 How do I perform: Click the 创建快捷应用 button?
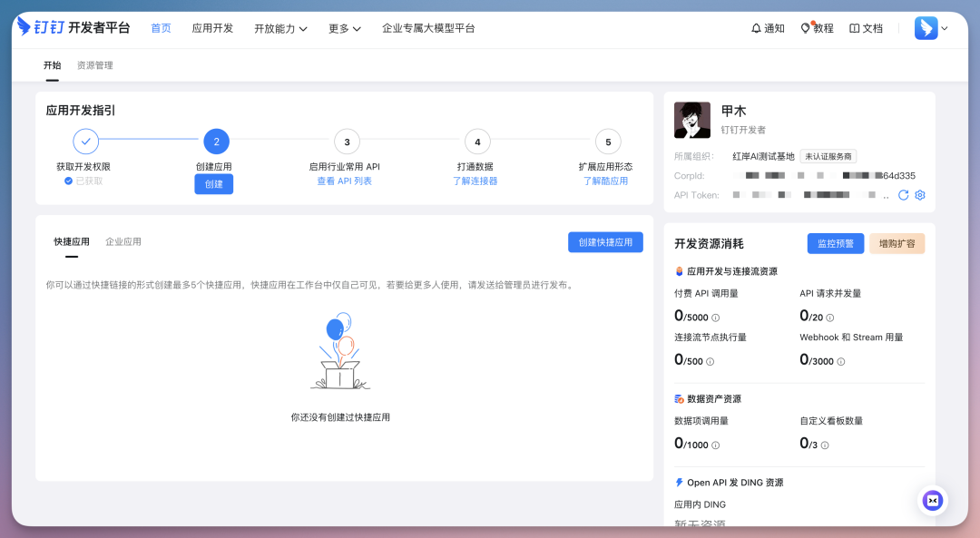point(605,241)
